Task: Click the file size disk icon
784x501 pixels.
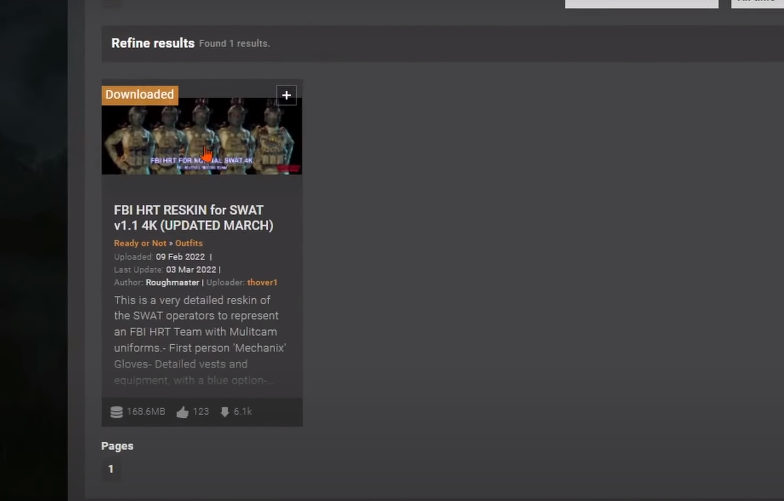Action: click(x=116, y=412)
